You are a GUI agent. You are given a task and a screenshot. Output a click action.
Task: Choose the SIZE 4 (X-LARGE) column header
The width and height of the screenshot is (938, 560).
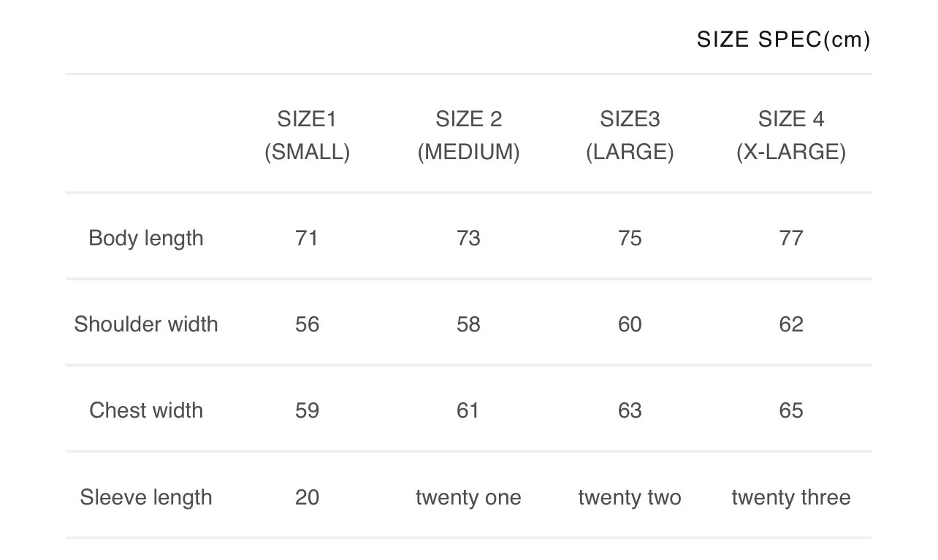791,135
